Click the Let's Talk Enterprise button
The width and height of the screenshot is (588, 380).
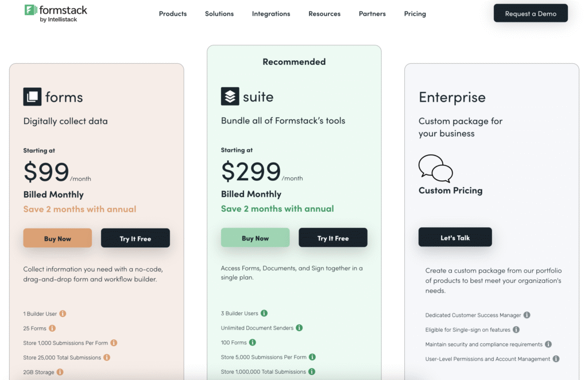point(455,236)
